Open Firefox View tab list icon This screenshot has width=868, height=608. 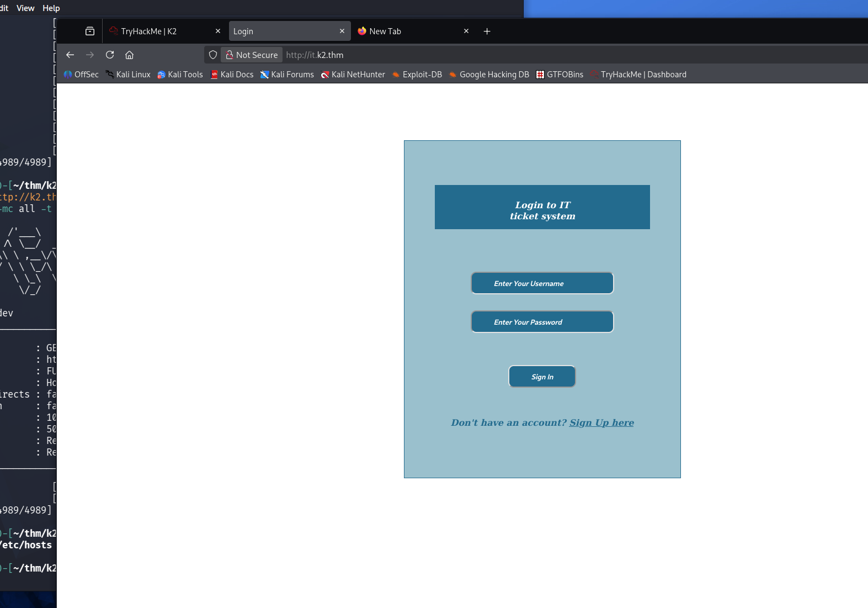pyautogui.click(x=90, y=31)
